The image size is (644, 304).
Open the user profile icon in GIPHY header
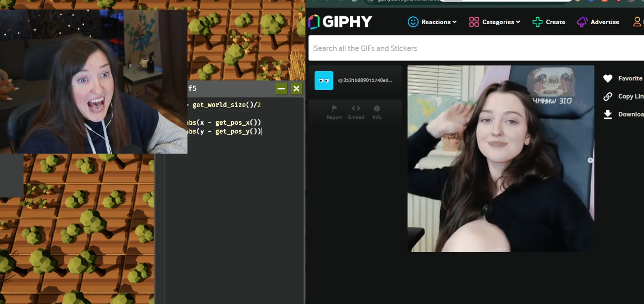[638, 22]
